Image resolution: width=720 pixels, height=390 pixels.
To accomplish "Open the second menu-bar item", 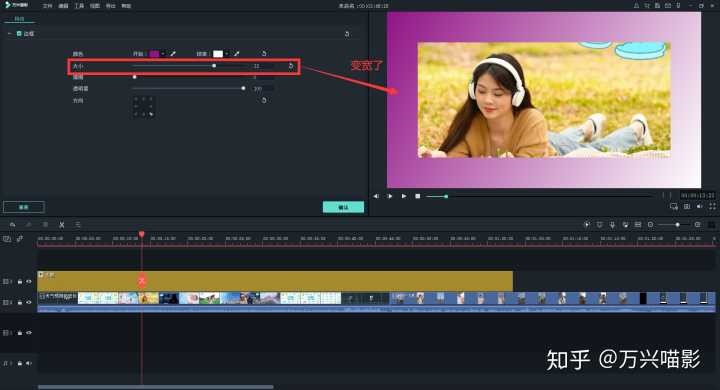I will click(63, 6).
